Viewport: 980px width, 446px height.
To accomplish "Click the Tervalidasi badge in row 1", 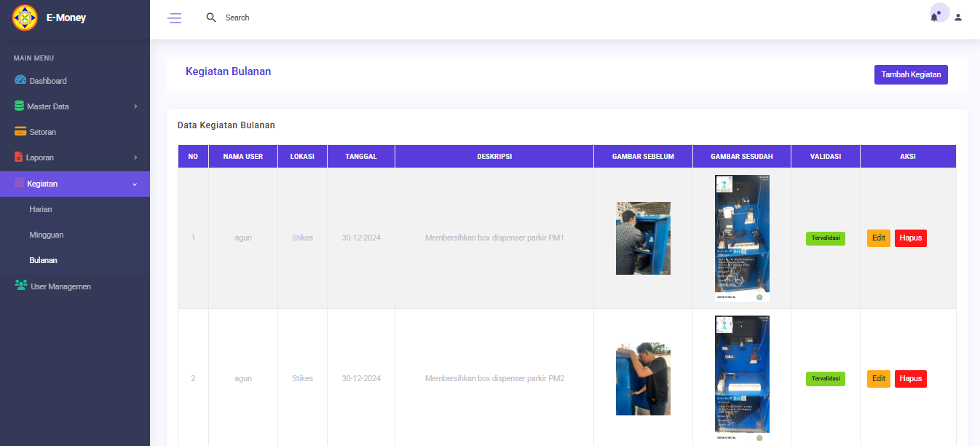I will coord(825,238).
